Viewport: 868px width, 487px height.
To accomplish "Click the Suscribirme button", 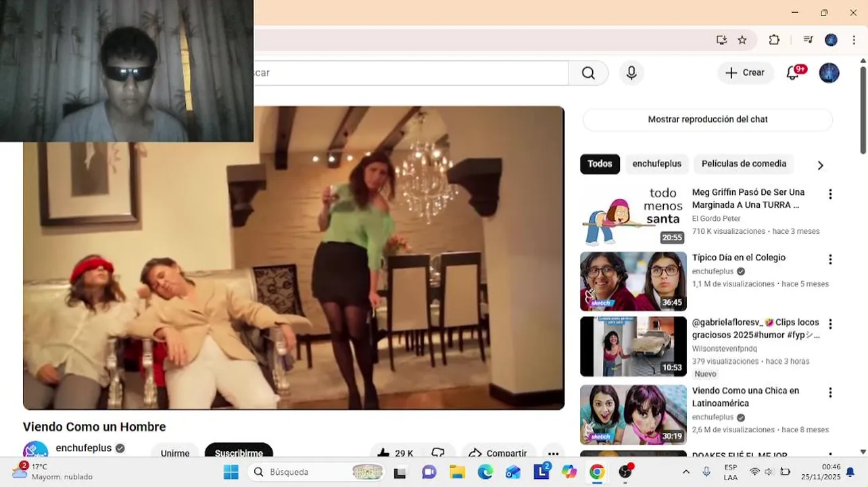I will 239,453.
